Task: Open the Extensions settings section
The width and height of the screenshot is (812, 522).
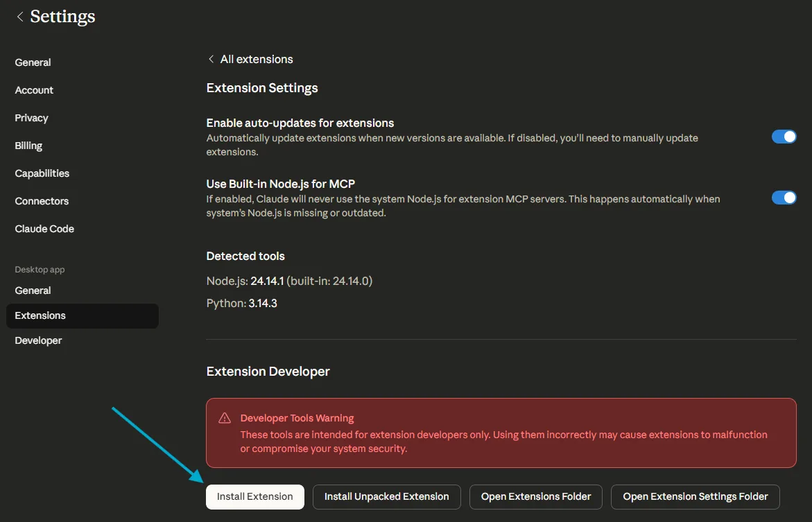Action: point(40,315)
